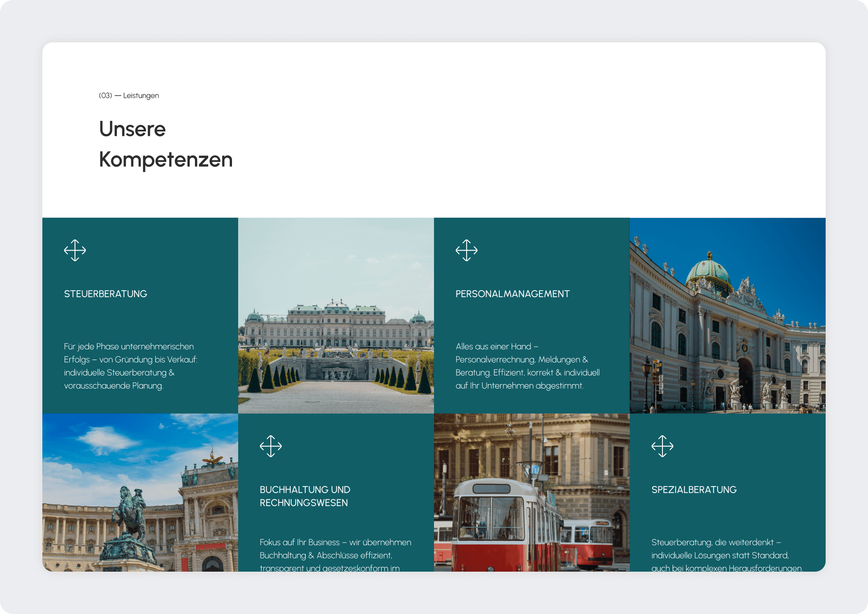Click the Belvedere palace garden photo
The image size is (868, 614).
(336, 316)
